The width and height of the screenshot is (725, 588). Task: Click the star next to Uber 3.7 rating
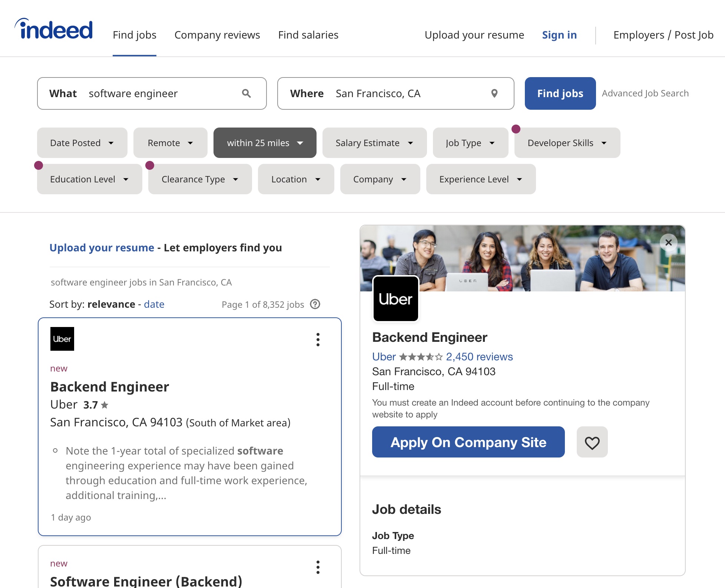105,405
